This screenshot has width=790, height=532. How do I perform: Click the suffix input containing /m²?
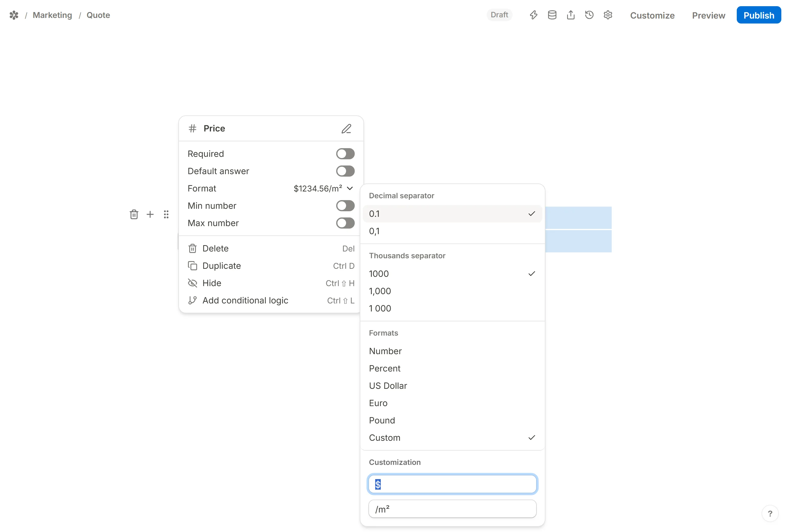452,509
